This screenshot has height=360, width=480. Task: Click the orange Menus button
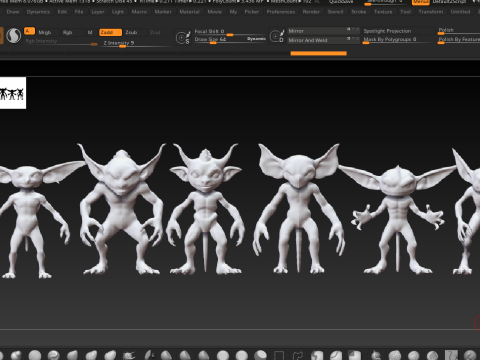point(421,2)
